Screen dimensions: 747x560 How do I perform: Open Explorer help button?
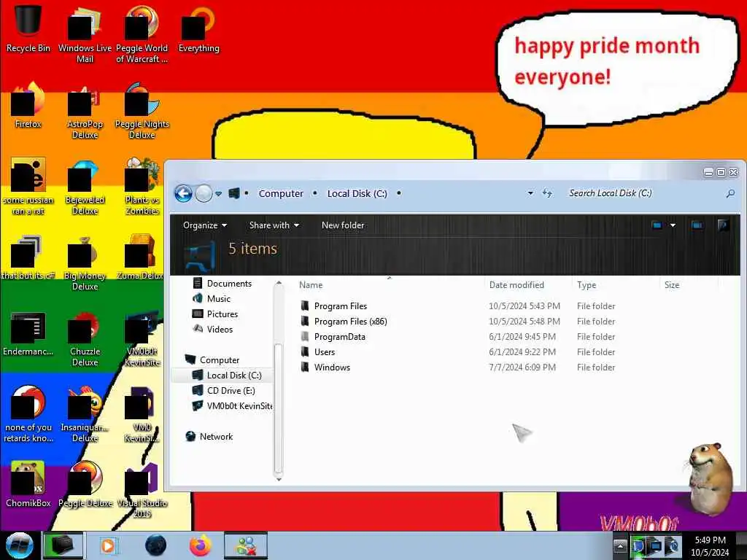[x=723, y=225]
